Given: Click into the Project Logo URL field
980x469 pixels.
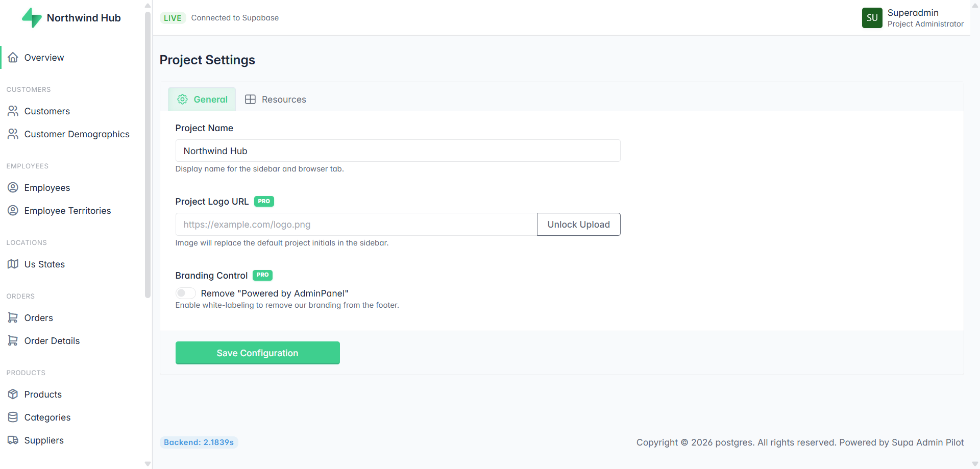Looking at the screenshot, I should pos(356,225).
